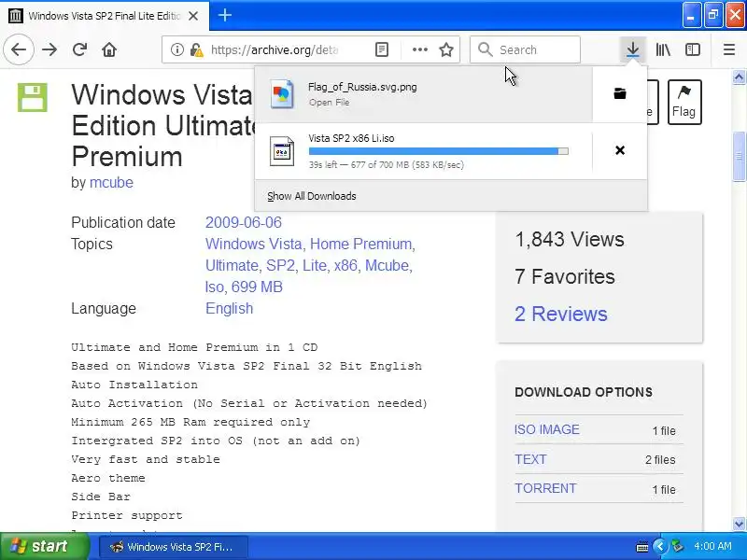The height and width of the screenshot is (560, 747).
Task: Click the Search input box
Action: (525, 49)
